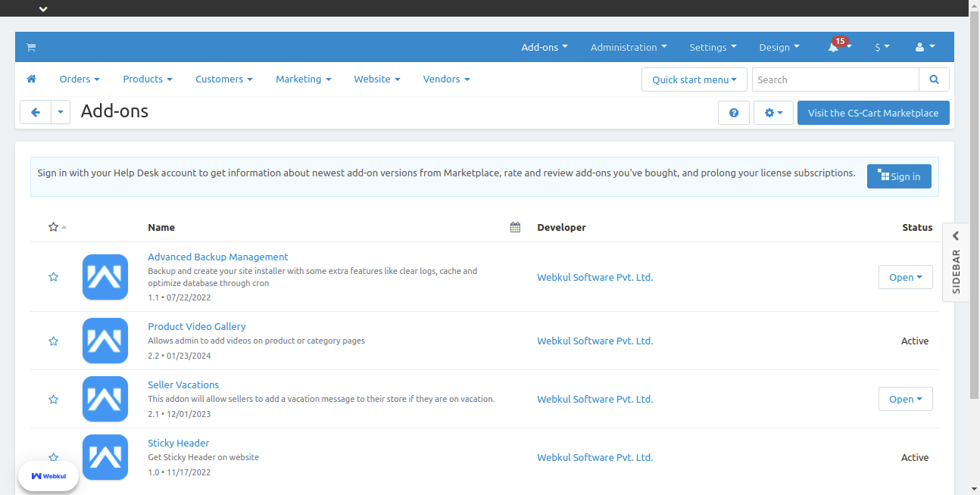Open the Administration menu
Screen dimensions: 980x495
tap(629, 47)
